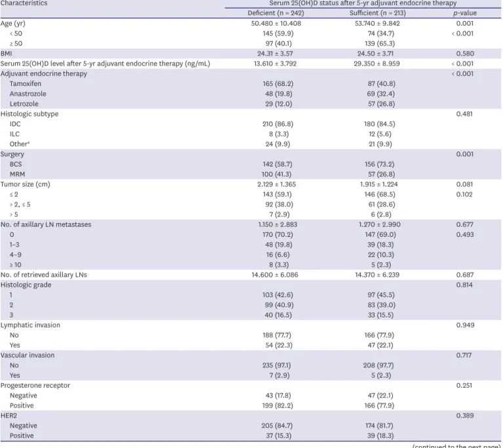Click the '4–9' LN metastases row label
Screen dimensions: 503x448
(15, 255)
